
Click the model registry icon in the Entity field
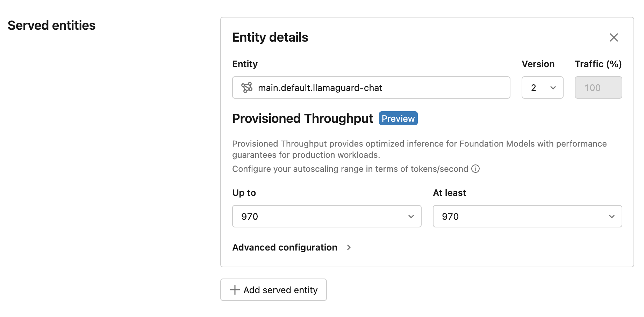point(247,87)
